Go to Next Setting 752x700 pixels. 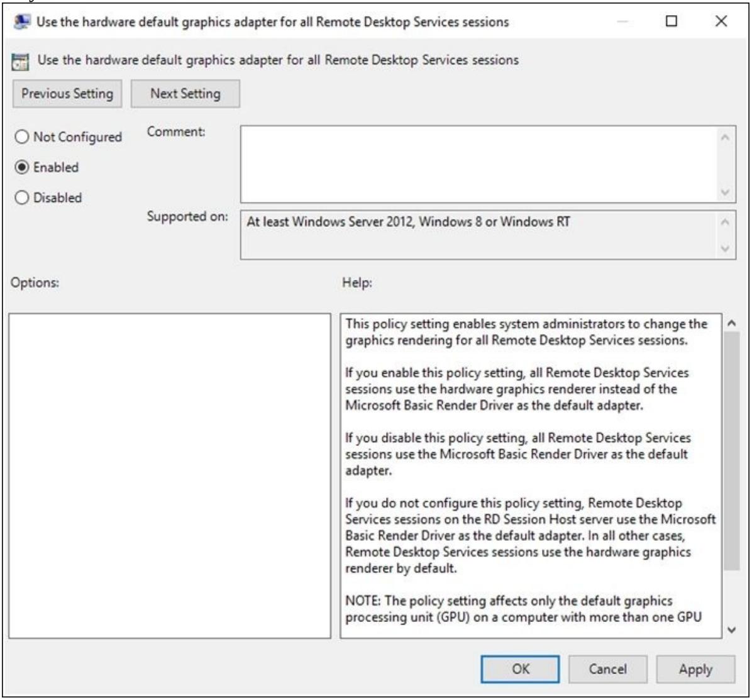pos(185,94)
